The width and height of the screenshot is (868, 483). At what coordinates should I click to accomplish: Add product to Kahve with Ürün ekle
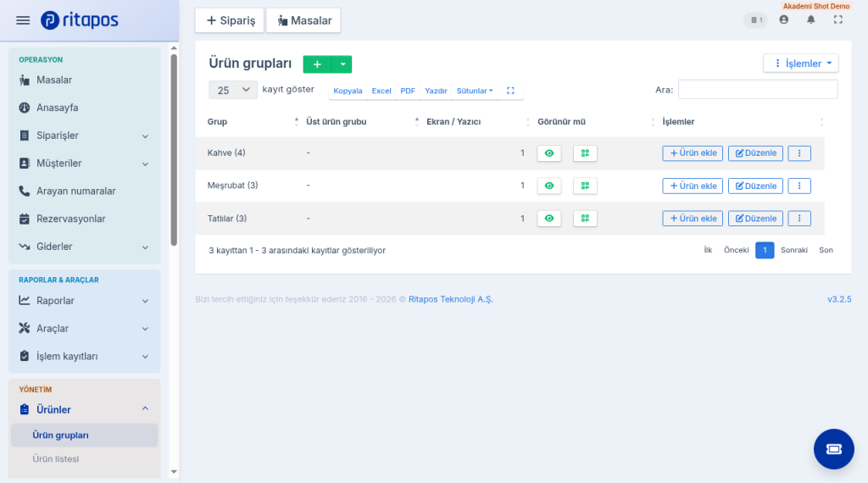[693, 153]
